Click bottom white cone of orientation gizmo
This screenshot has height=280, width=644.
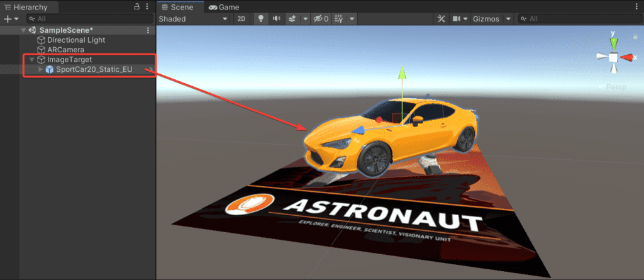614,69
